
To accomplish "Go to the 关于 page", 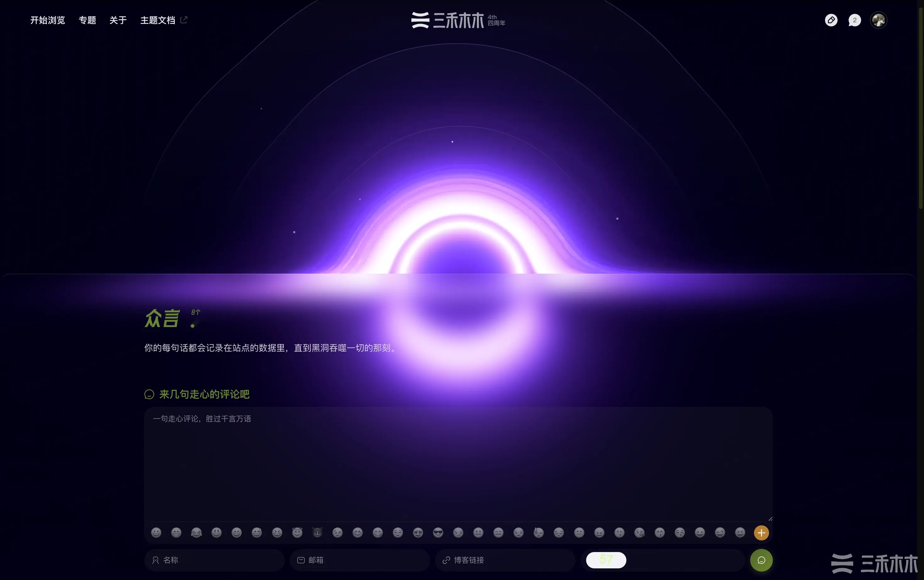I will pos(118,20).
